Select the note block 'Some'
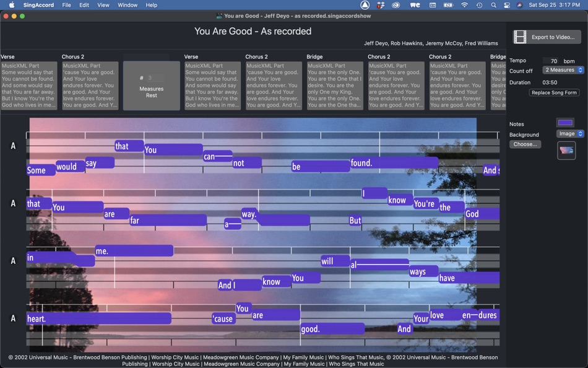This screenshot has width=588, height=368. pos(41,170)
